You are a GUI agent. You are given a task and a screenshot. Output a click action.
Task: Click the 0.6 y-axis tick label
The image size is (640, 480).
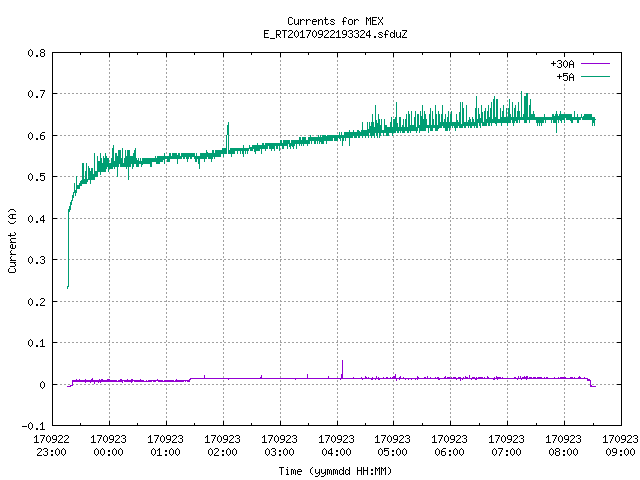[36, 136]
